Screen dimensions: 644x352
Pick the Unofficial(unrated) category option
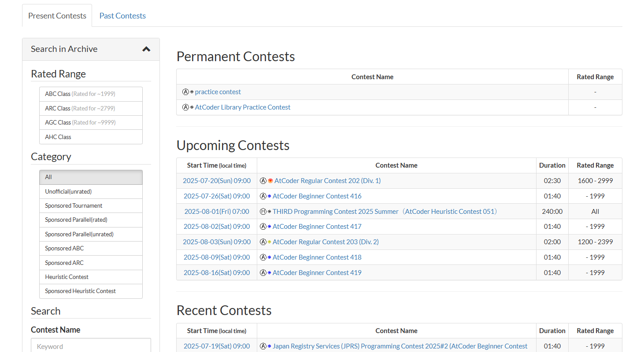[x=91, y=191]
